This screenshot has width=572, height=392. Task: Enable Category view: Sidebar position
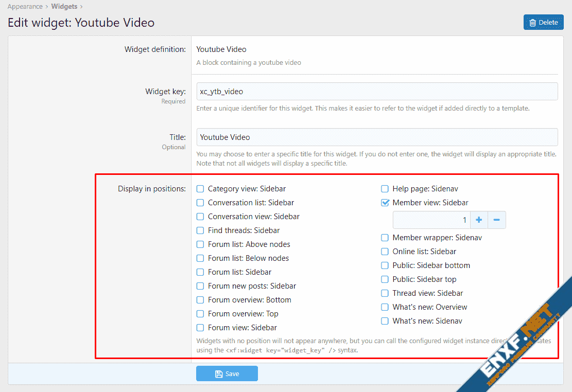(200, 189)
